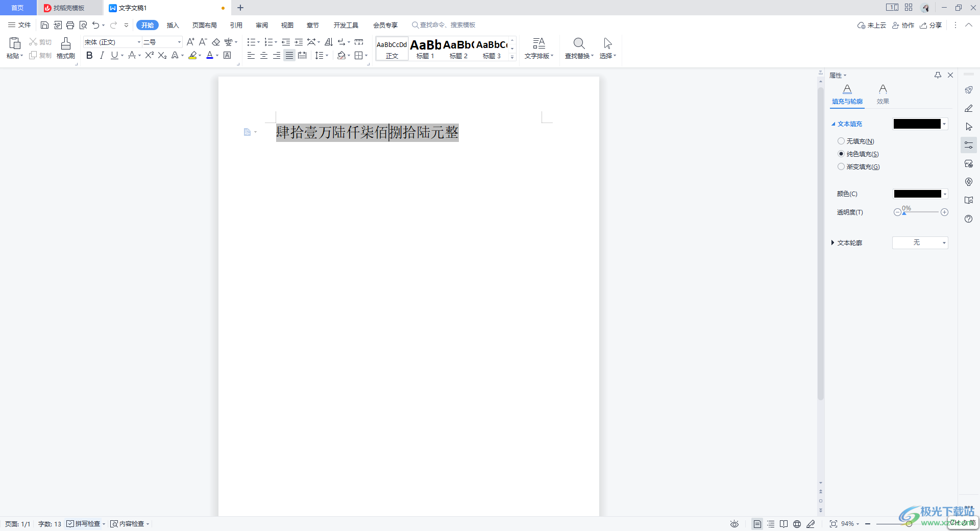This screenshot has width=980, height=531.
Task: Apply Superscript formatting
Action: 149,55
